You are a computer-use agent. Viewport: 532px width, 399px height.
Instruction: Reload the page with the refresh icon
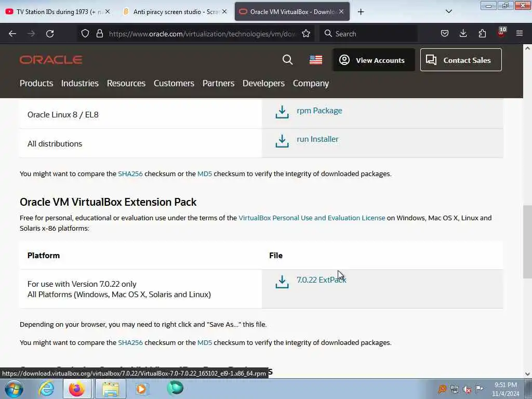point(50,34)
